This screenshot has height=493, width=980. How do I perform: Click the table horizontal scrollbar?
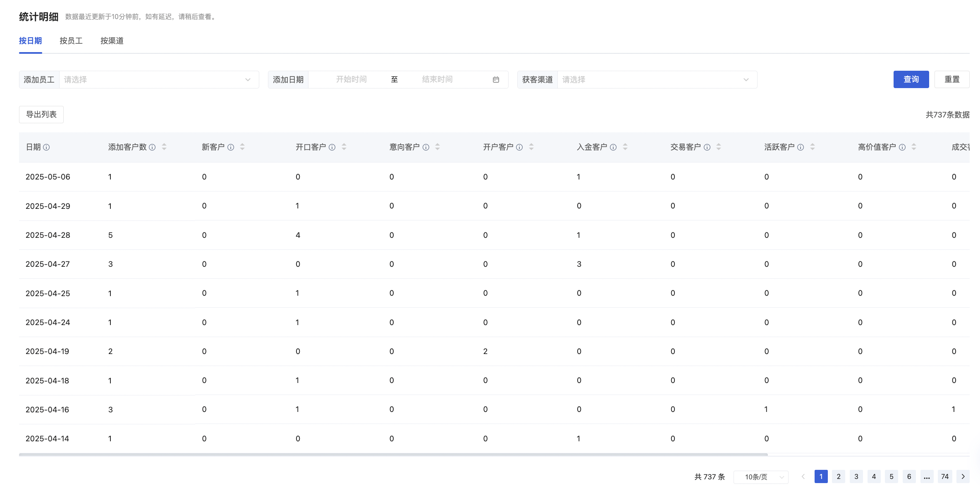393,455
